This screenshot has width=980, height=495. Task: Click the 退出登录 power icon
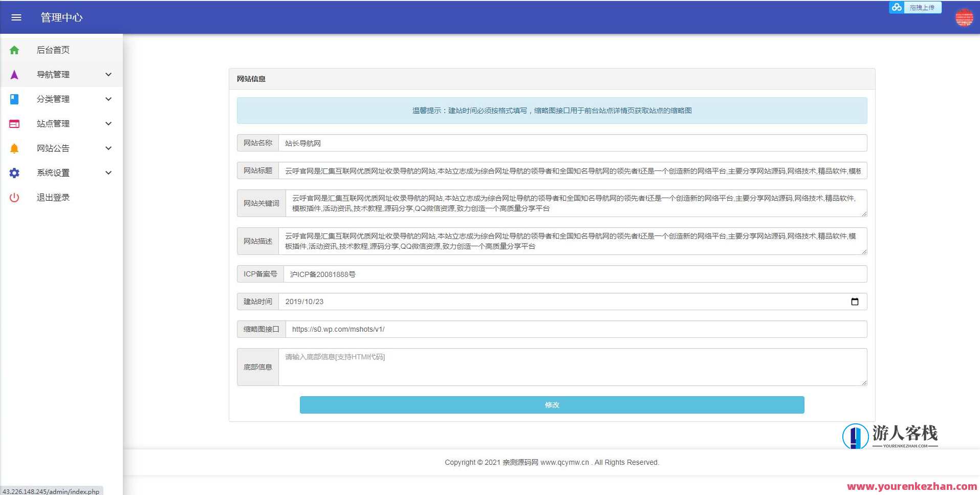click(x=14, y=197)
